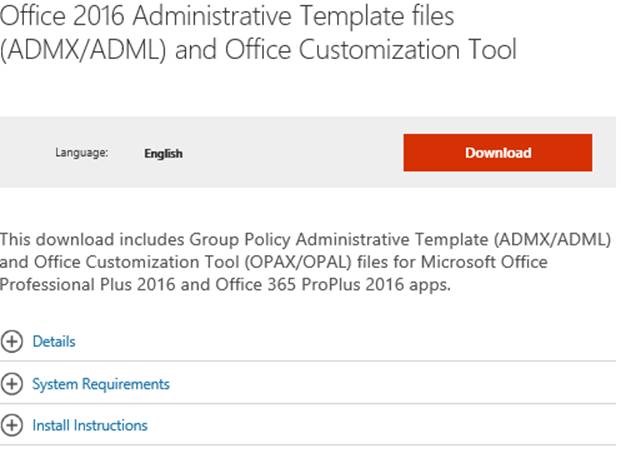Open the System Requirements link
This screenshot has width=621, height=453.
(x=101, y=384)
